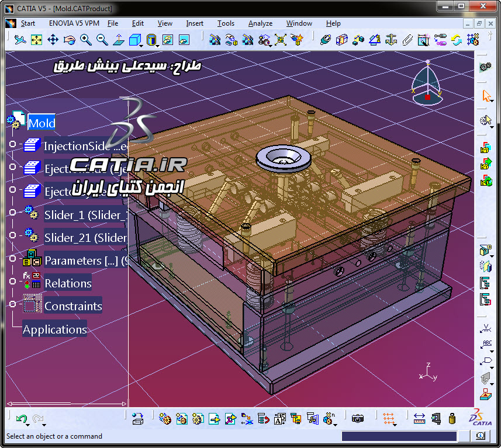The width and height of the screenshot is (501, 448).
Task: Click the 3D compass in the viewport
Action: [x=427, y=83]
